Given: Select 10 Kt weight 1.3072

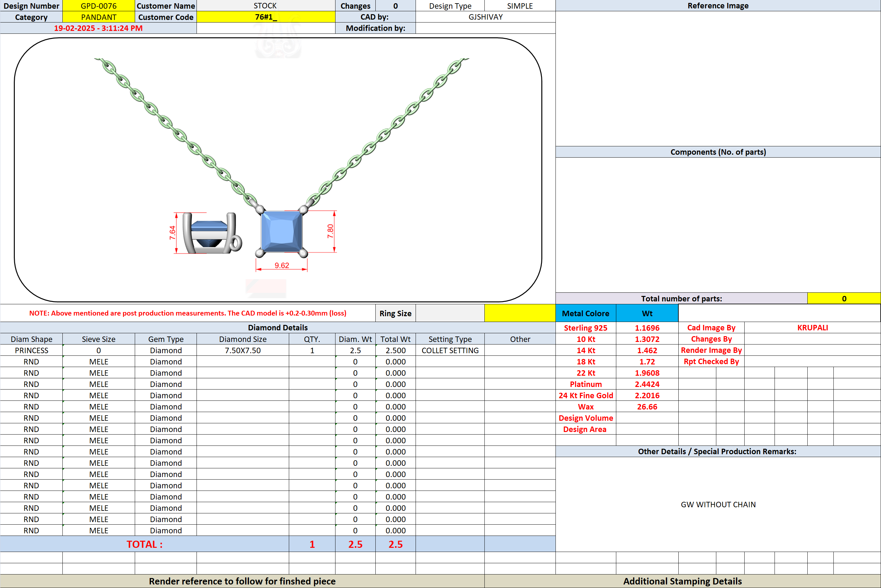Looking at the screenshot, I should coord(647,339).
